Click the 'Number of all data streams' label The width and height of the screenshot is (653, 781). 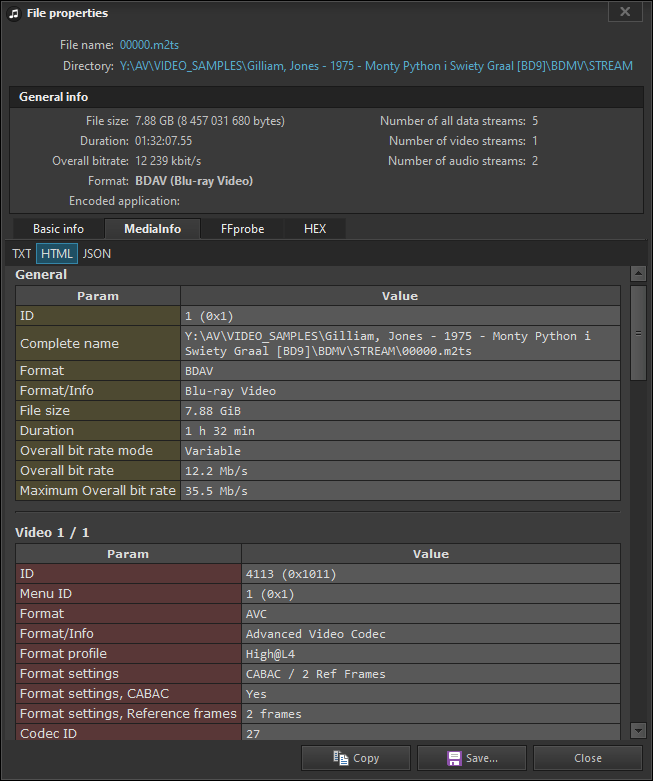(x=453, y=121)
